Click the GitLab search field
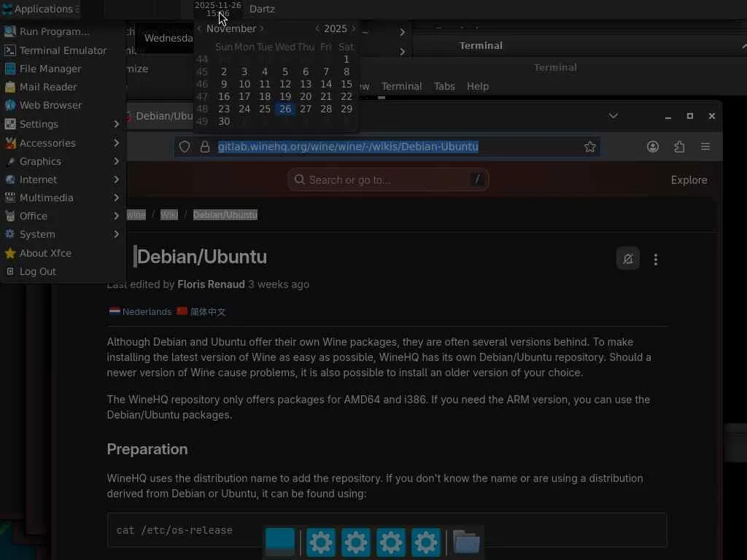Image resolution: width=747 pixels, height=560 pixels. (388, 180)
